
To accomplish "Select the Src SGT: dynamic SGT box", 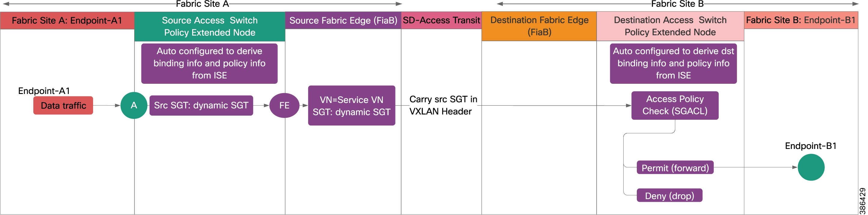I will 201,105.
